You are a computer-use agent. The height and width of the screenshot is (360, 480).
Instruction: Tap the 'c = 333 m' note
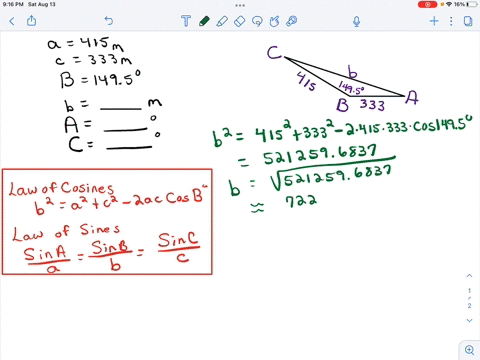click(94, 60)
